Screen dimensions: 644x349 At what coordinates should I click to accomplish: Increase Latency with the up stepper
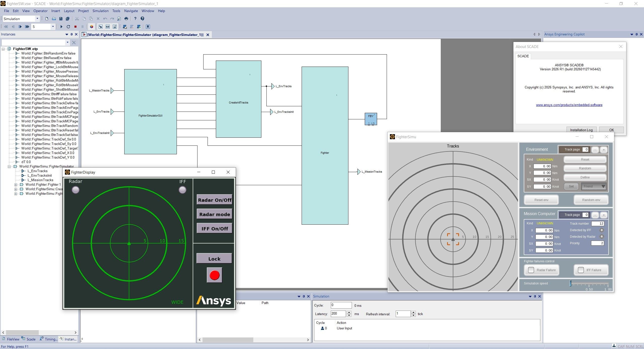pyautogui.click(x=349, y=312)
